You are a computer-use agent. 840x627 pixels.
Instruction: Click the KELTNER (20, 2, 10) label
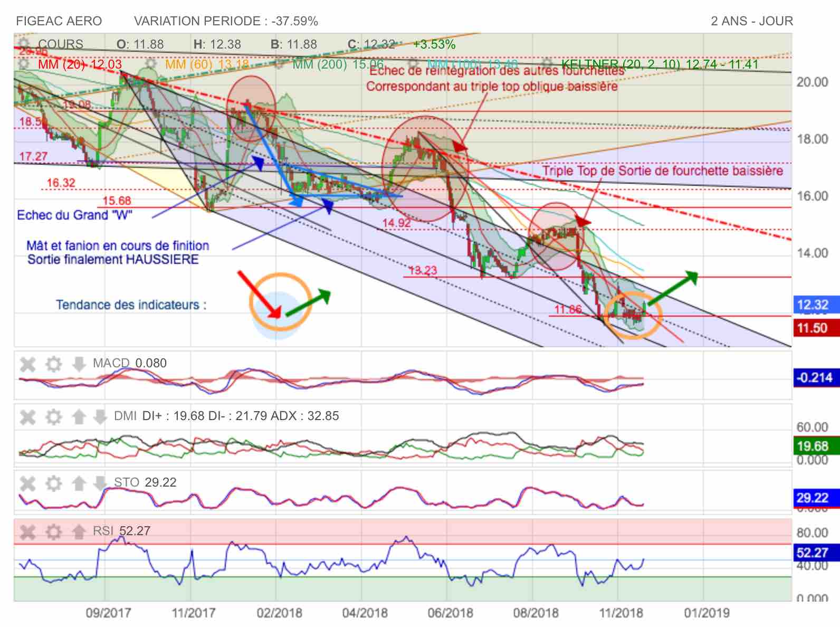click(x=660, y=64)
